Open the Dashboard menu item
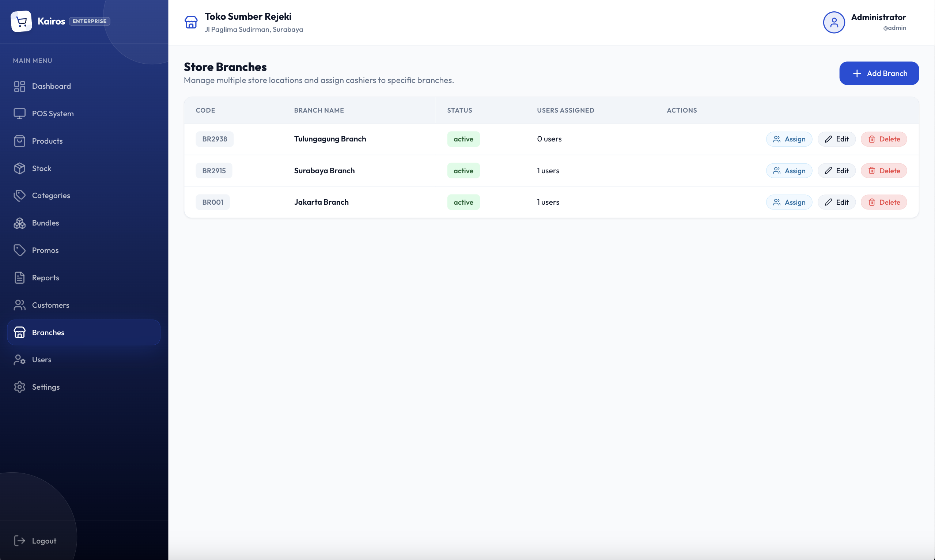 click(x=84, y=86)
